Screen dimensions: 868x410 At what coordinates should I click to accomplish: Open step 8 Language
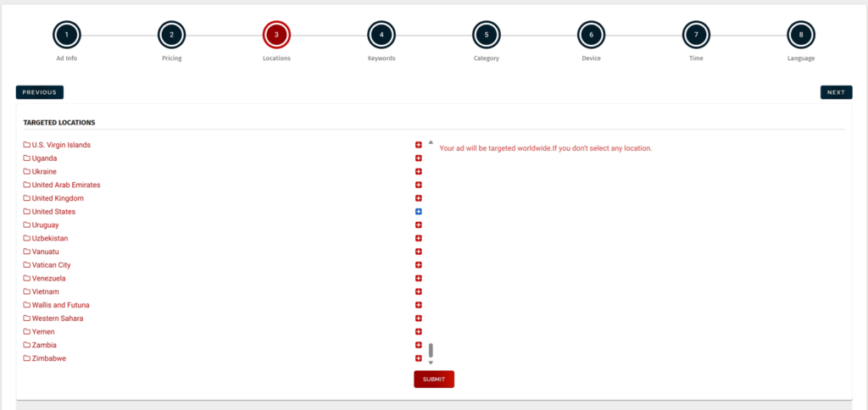click(x=801, y=36)
